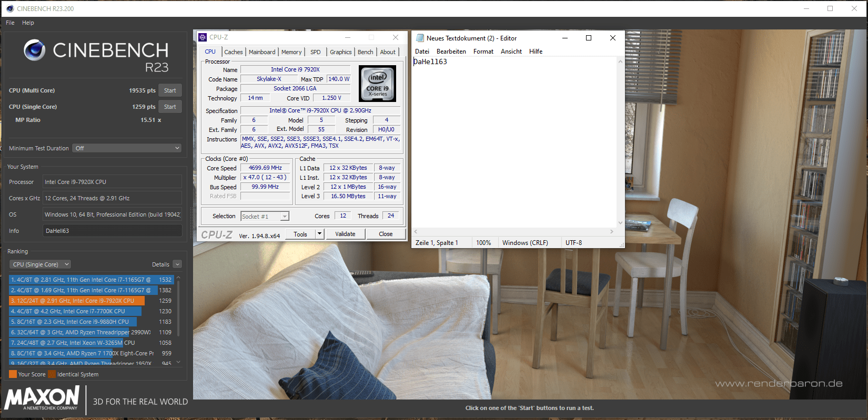Open the Tools dropdown arrow in CPU-Z
868x420 pixels.
[x=319, y=234]
